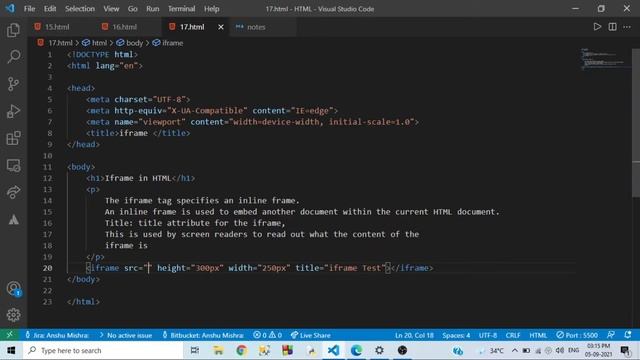Run the current file with play icon
The height and width of the screenshot is (360, 640).
597,27
